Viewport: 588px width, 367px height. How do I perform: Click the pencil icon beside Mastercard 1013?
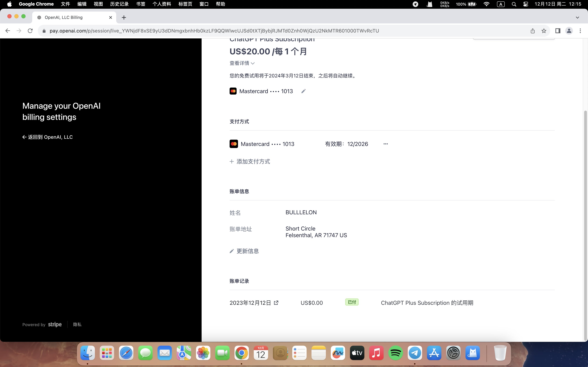coord(303,91)
